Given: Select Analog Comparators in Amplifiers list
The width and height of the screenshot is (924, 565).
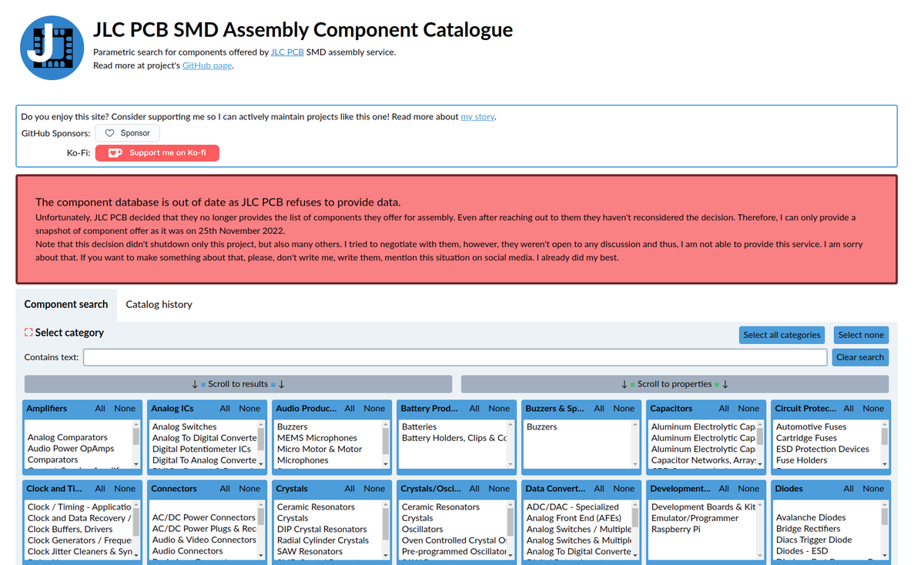Looking at the screenshot, I should (68, 437).
